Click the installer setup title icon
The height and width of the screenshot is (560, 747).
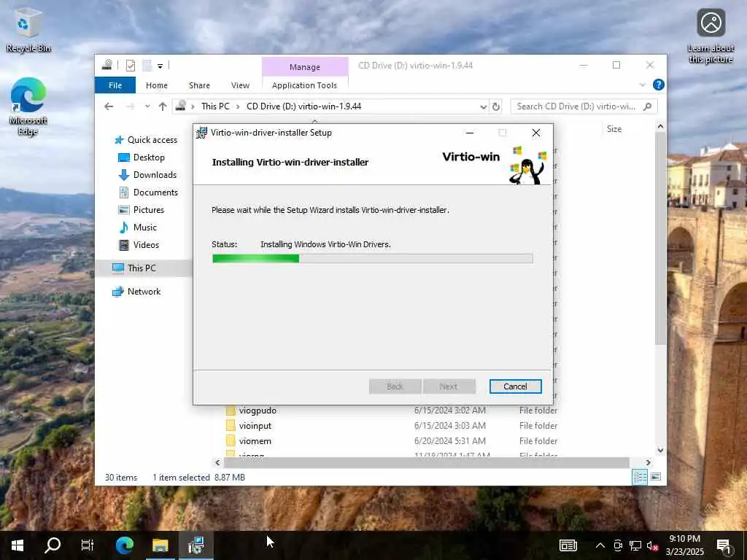pos(202,133)
